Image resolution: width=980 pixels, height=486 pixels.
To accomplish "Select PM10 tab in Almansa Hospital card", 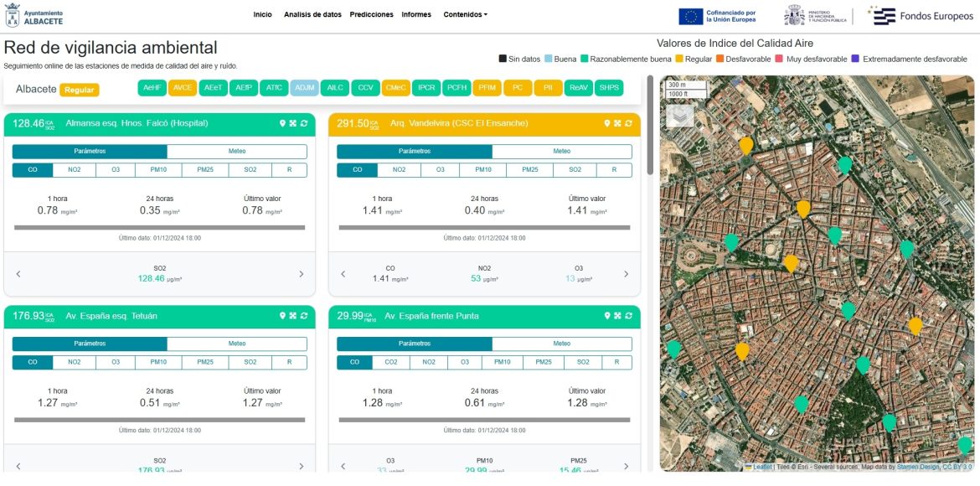I will point(159,170).
